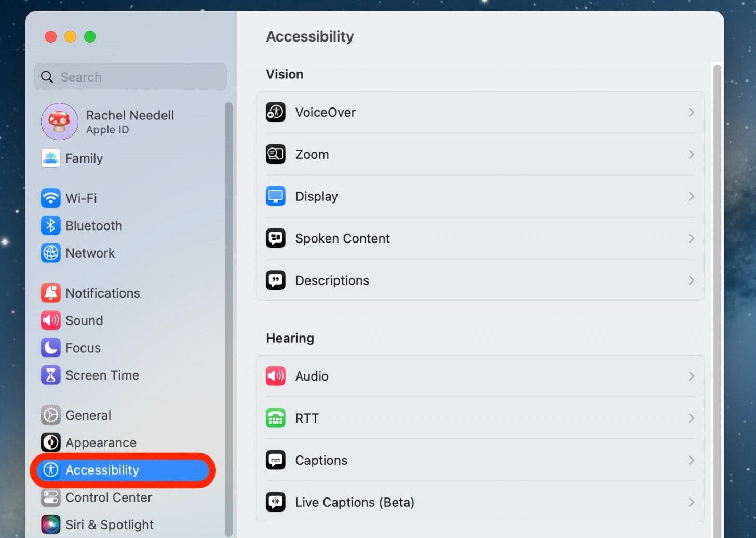
Task: Expand the Descriptions row chevron
Action: coord(691,280)
